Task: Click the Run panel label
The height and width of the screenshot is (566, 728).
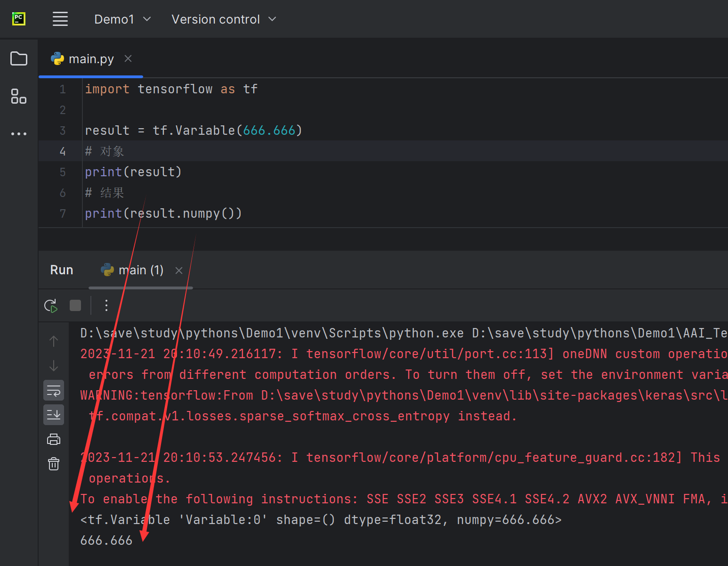Action: 62,270
